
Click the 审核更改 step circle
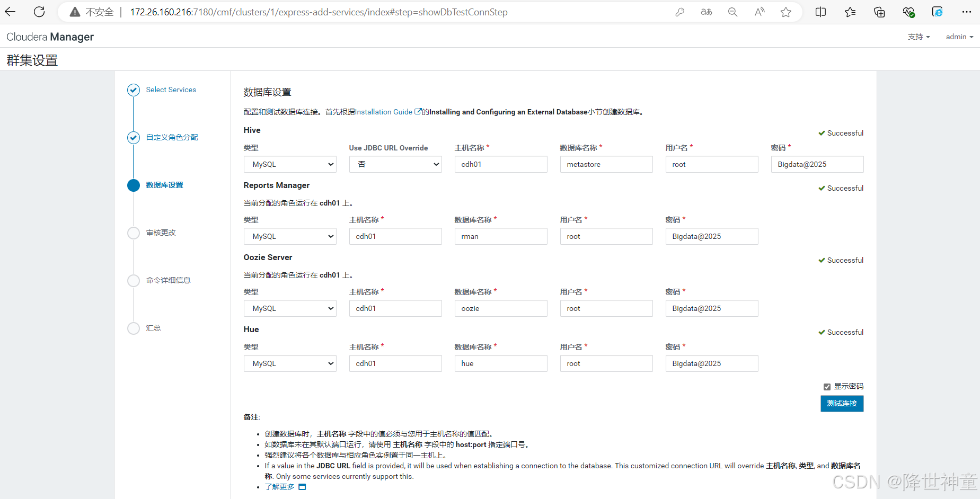134,233
